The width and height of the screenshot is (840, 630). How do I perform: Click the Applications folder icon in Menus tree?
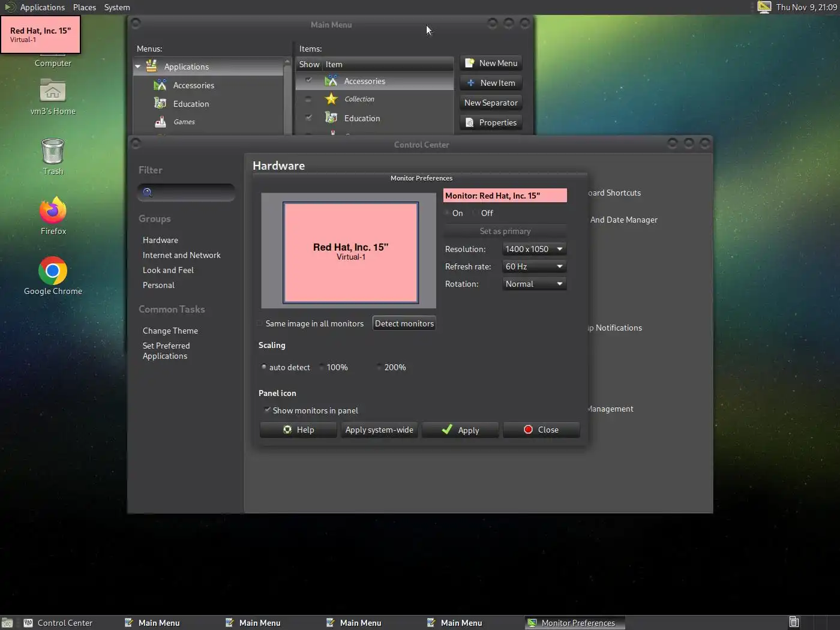152,66
